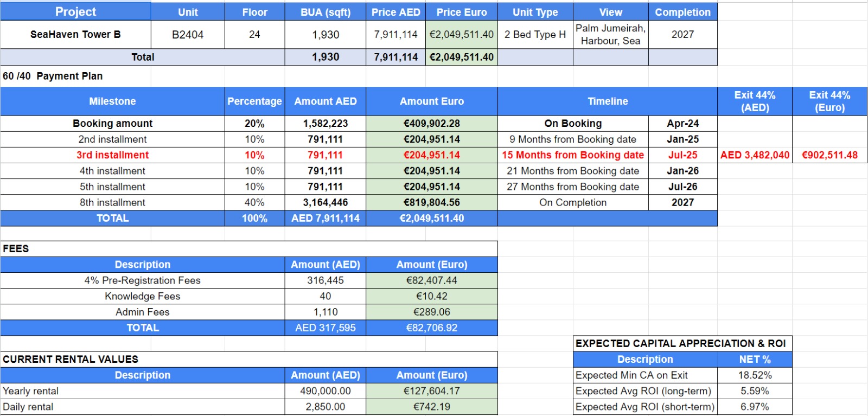Click the 2 Bed Type H cell
868x416 pixels.
535,35
